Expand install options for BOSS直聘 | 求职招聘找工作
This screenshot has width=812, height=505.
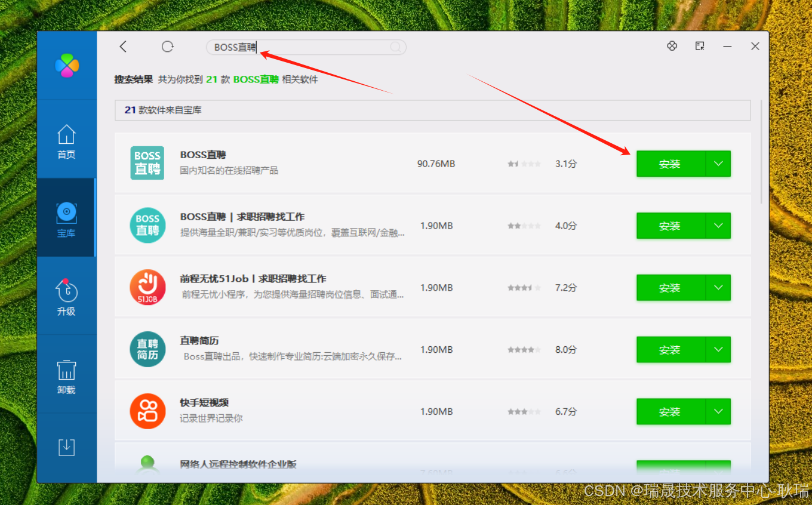click(718, 226)
